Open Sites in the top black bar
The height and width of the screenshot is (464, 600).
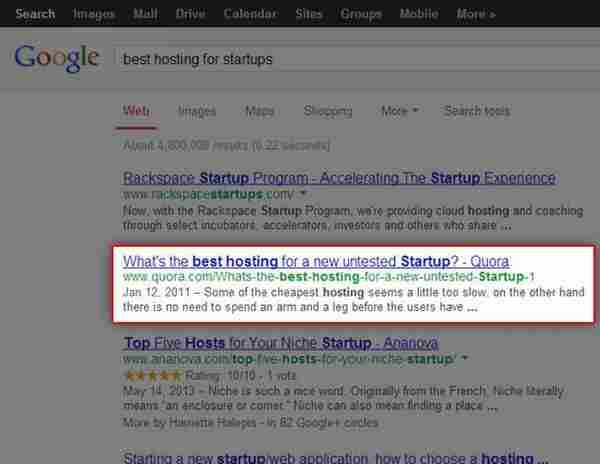tap(310, 14)
